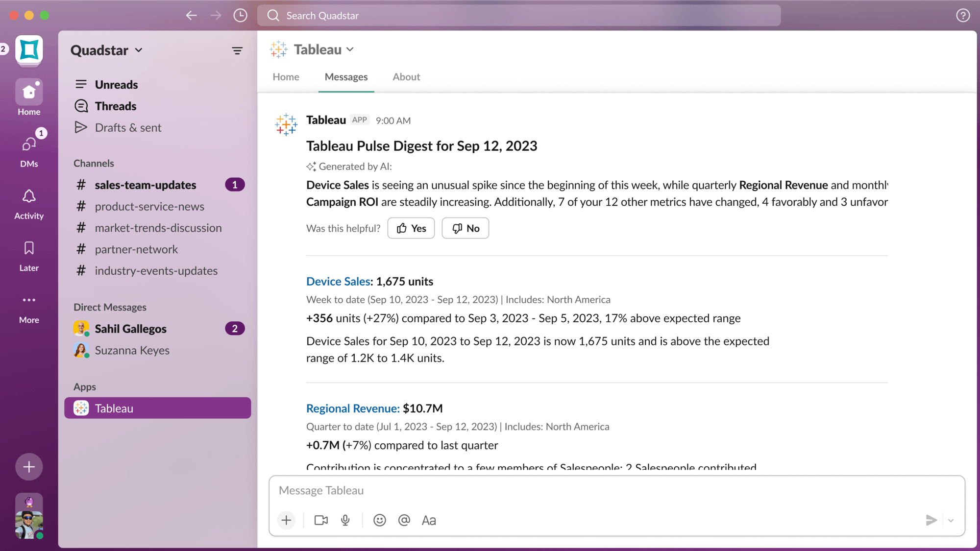This screenshot has height=551, width=980.
Task: Click the Generated by AI label
Action: 349,167
